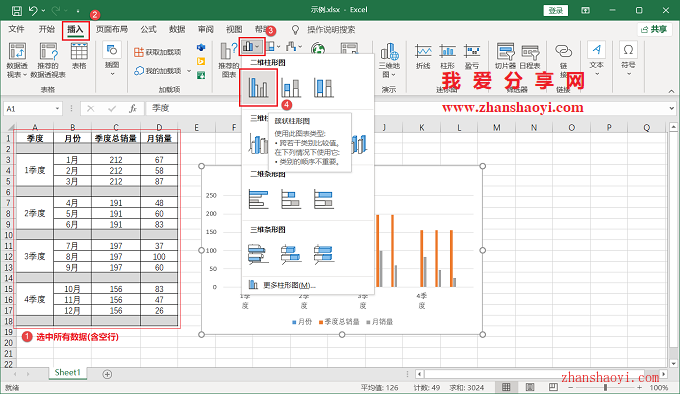Select 2-D Stacked Bar chart thumbnail
This screenshot has width=680, height=394.
click(x=291, y=199)
